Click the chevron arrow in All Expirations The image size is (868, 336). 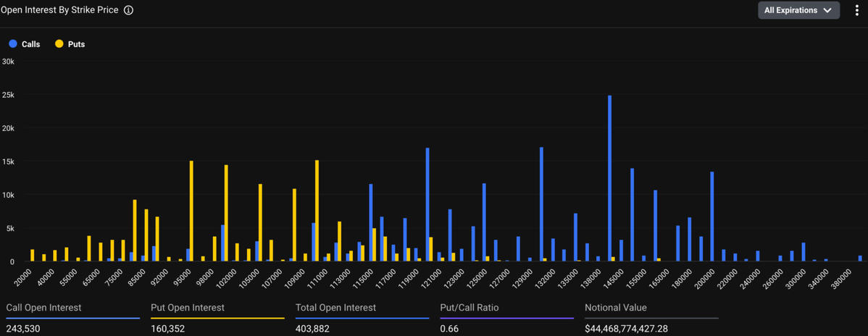pos(827,11)
